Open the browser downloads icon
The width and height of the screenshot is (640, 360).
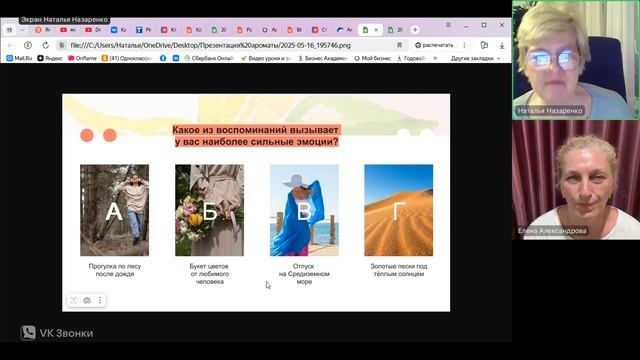point(502,45)
